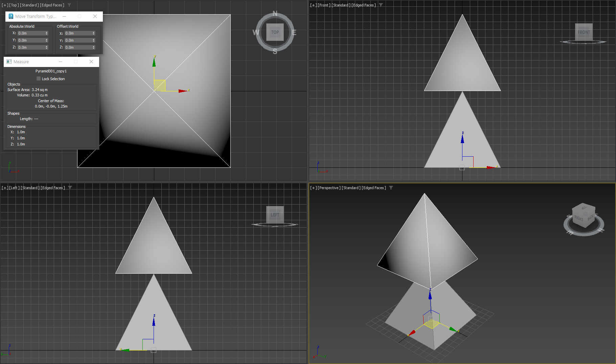Click the Measure window icon
Viewport: 616px width, 364px height.
(x=9, y=62)
